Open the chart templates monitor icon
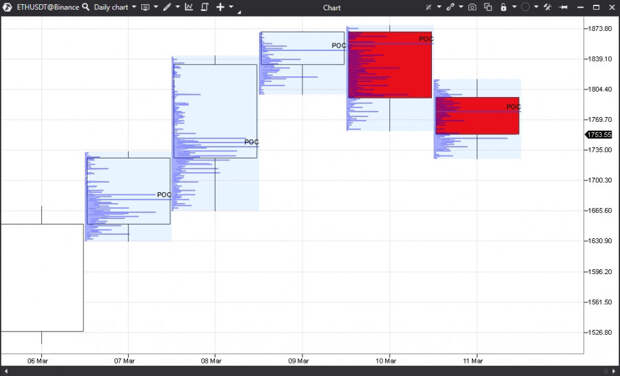 tap(146, 7)
